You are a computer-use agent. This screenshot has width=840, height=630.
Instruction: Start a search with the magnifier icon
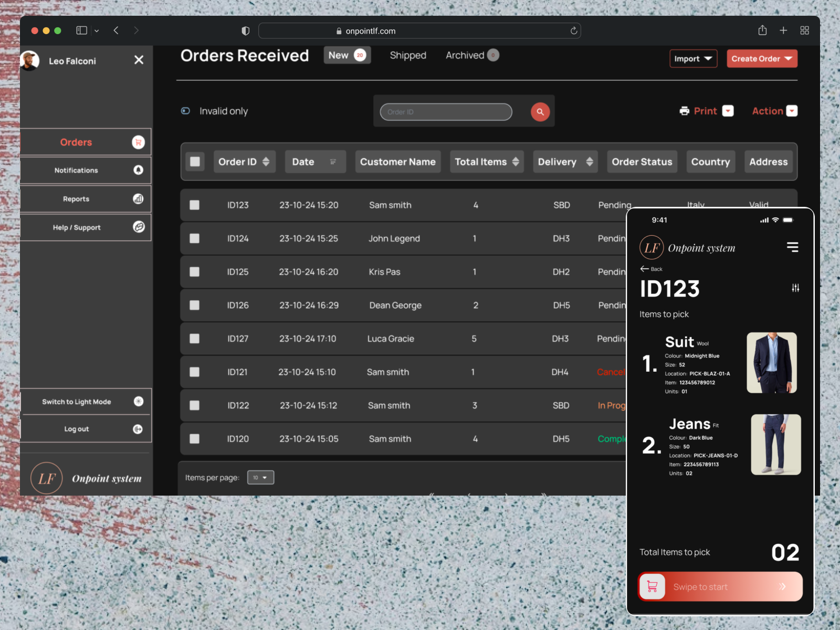[540, 111]
